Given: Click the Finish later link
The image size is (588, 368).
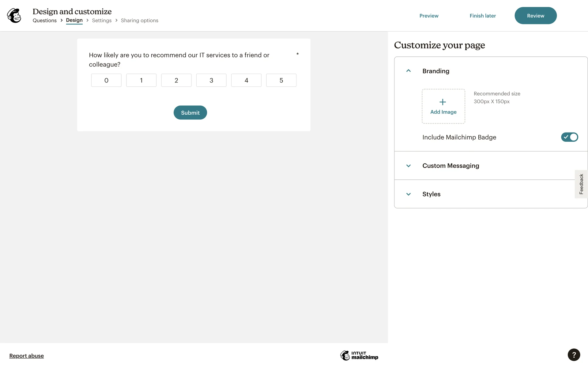Looking at the screenshot, I should click(x=483, y=16).
